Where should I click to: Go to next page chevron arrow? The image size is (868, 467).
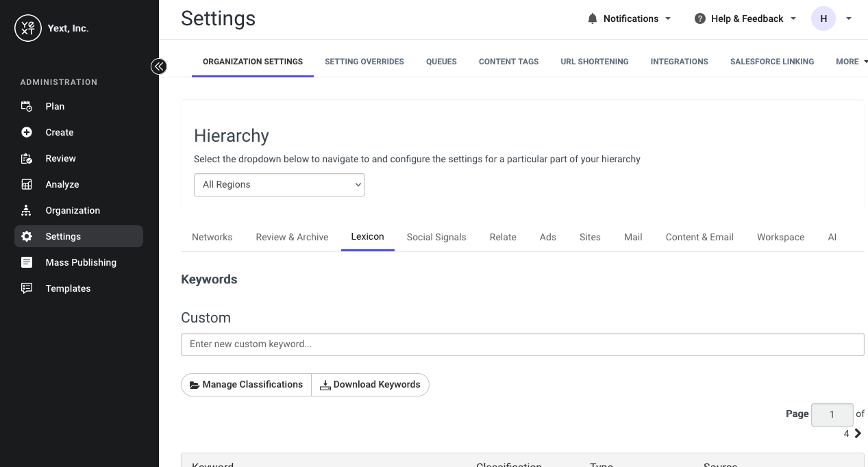pyautogui.click(x=858, y=433)
